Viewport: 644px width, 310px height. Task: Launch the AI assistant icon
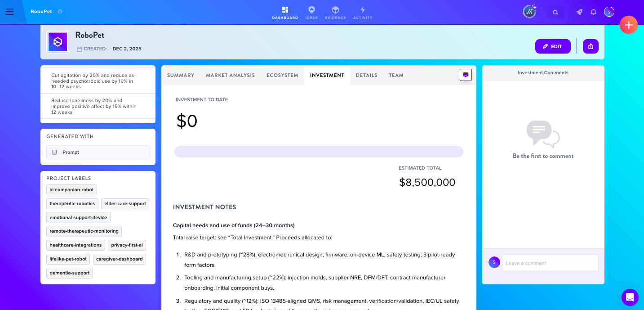click(529, 12)
